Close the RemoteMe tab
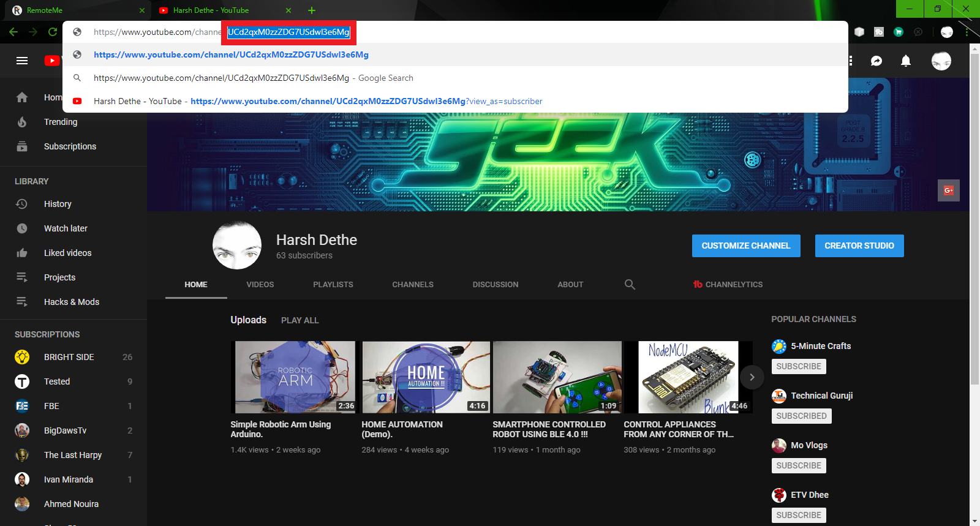The image size is (980, 526). 142,10
